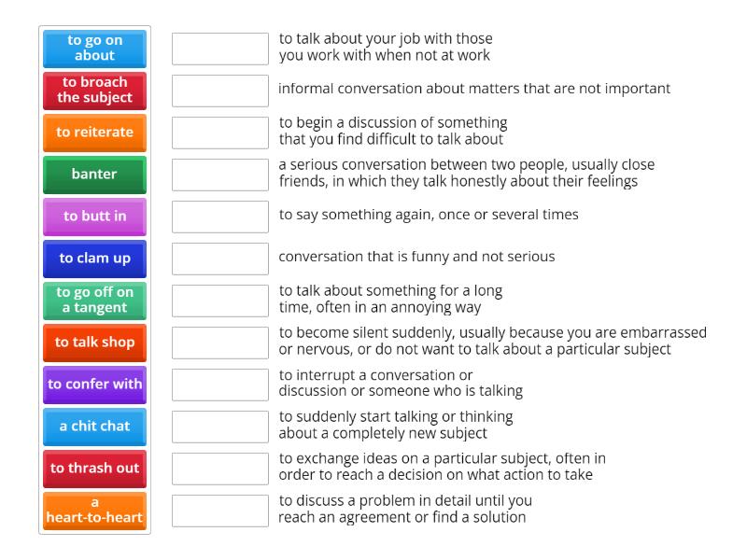Click the 'to butt in' tile
The image size is (747, 560).
pyautogui.click(x=94, y=217)
